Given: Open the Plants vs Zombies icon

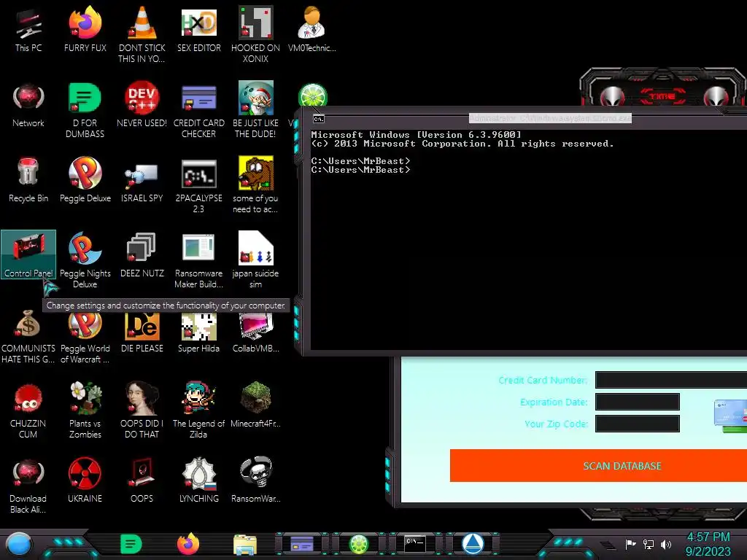Looking at the screenshot, I should pyautogui.click(x=85, y=411).
